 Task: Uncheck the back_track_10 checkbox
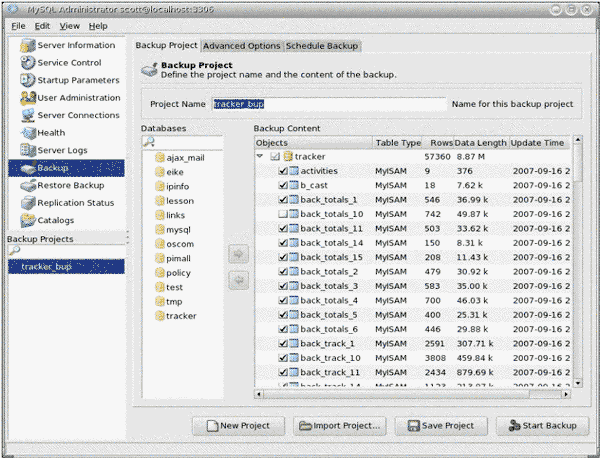point(283,358)
